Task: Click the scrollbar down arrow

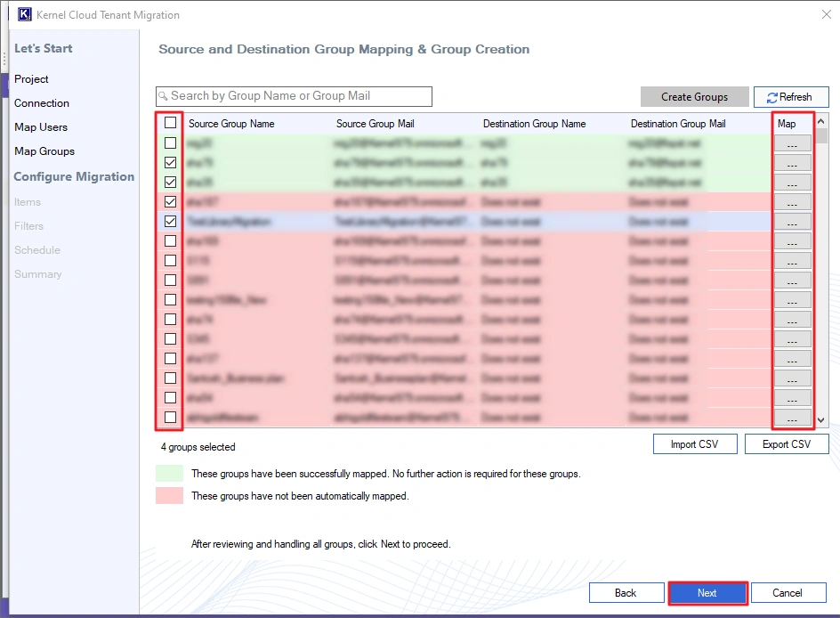Action: pyautogui.click(x=820, y=419)
